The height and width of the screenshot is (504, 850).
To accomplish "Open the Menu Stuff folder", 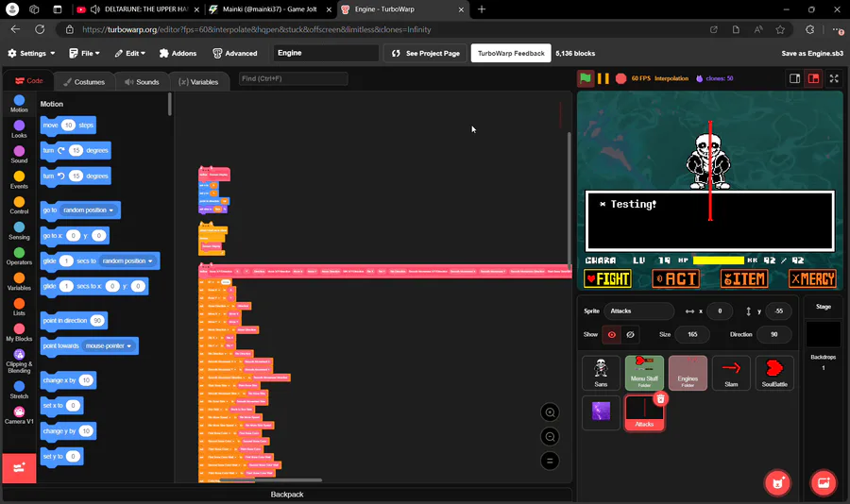I will click(x=644, y=373).
